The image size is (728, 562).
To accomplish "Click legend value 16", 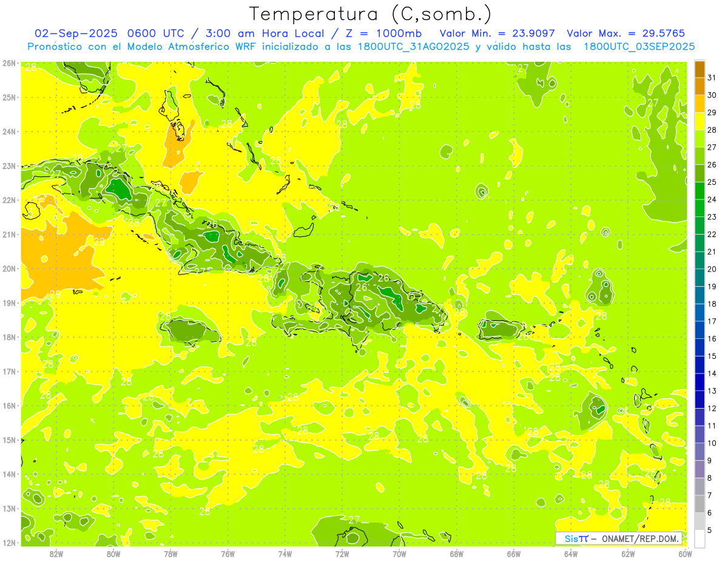I will tap(712, 338).
